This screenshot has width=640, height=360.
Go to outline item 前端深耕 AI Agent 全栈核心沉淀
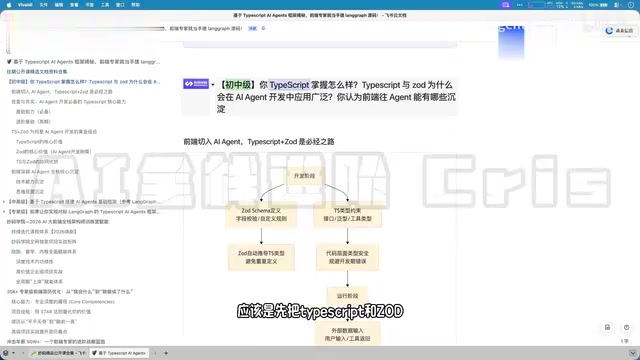(45, 171)
